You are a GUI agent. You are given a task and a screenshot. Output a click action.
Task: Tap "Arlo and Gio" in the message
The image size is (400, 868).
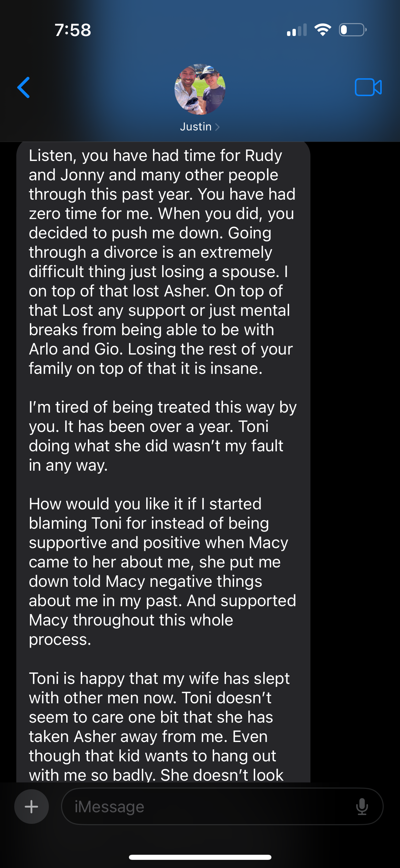click(x=75, y=349)
